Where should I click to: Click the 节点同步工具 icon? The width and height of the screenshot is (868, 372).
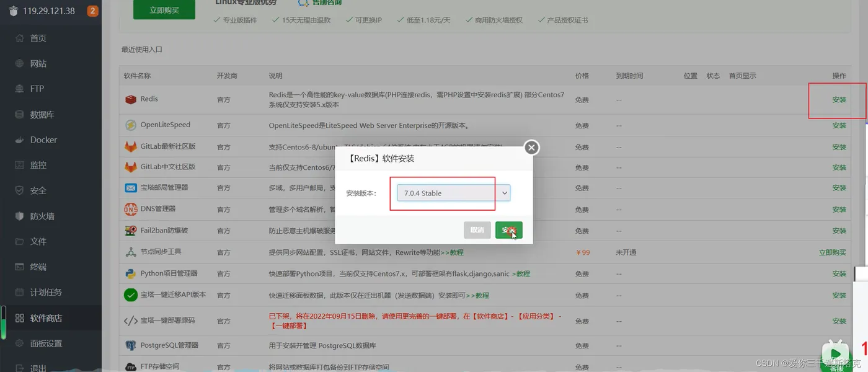point(130,252)
